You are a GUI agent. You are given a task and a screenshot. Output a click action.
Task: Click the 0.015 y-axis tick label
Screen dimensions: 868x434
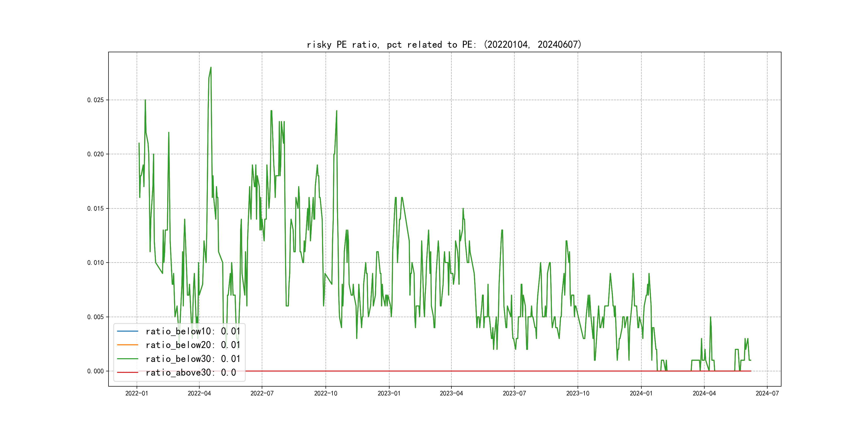pos(95,209)
